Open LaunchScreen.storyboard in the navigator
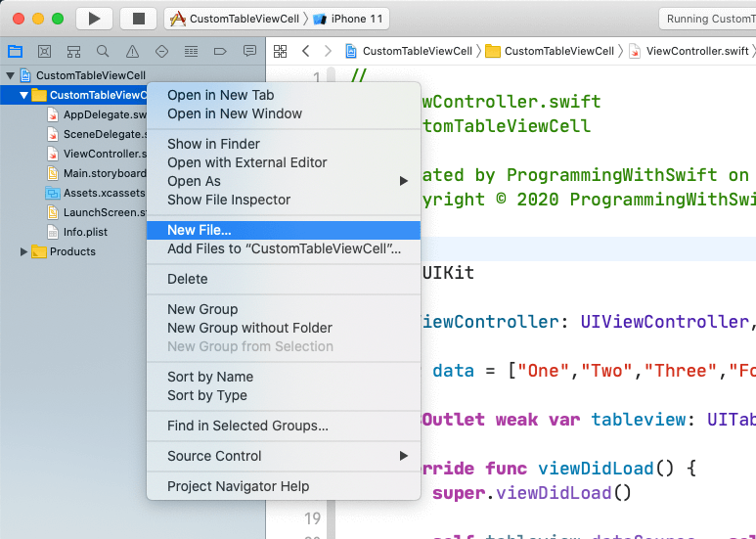Viewport: 756px width, 539px height. [x=97, y=212]
